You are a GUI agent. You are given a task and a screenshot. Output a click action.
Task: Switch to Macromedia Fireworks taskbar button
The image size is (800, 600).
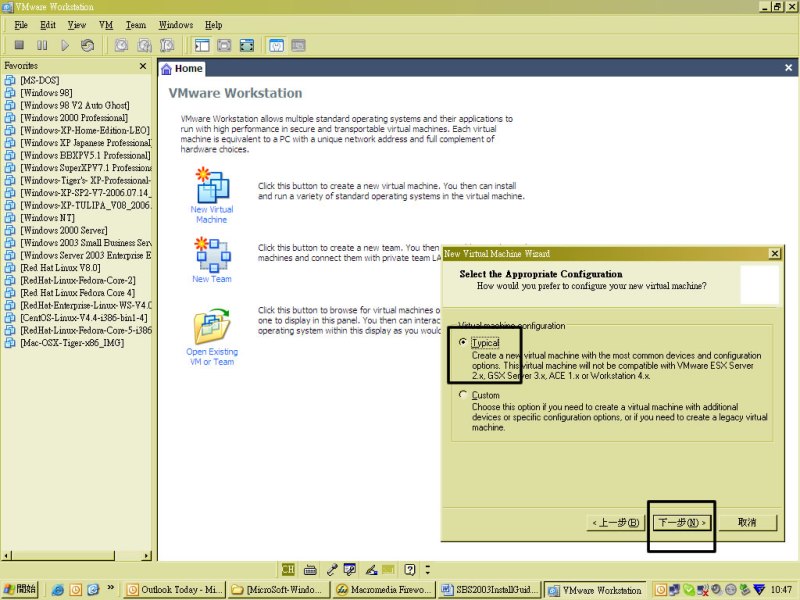(x=385, y=590)
